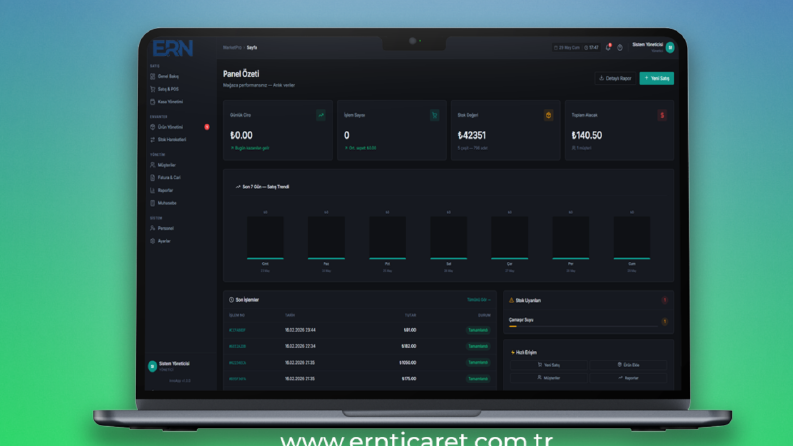Click Çamaşır Suyu stock level progress bar
Screen dimensions: 793x446
pos(583,327)
